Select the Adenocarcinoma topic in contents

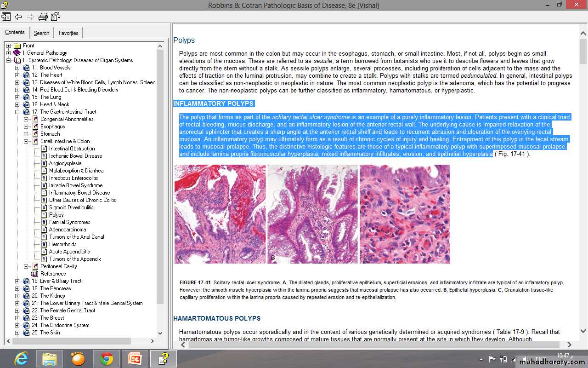pyautogui.click(x=68, y=230)
